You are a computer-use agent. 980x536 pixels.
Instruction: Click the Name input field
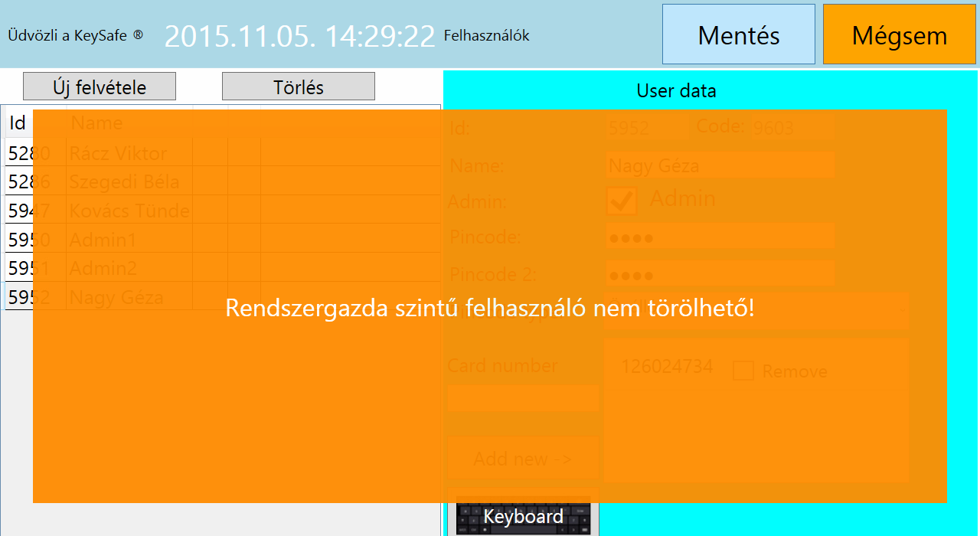tap(720, 165)
